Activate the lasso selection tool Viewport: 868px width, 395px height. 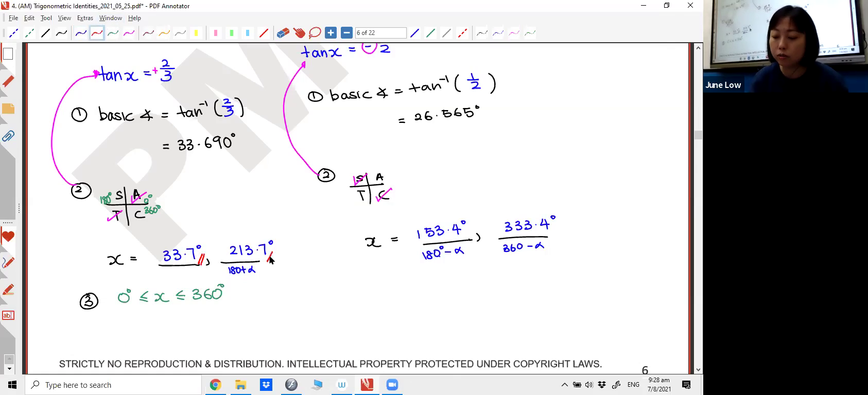coord(315,33)
